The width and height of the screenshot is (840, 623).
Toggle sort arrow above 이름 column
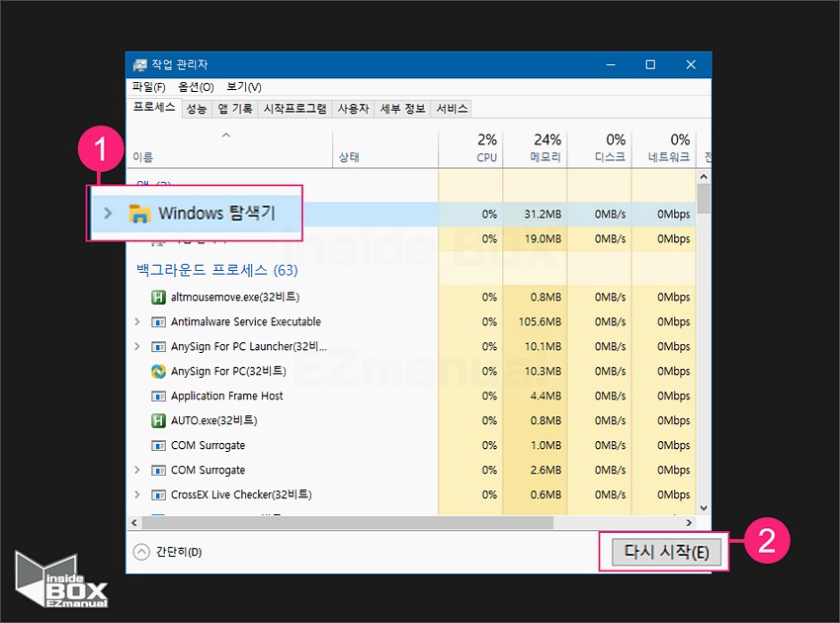pyautogui.click(x=226, y=135)
